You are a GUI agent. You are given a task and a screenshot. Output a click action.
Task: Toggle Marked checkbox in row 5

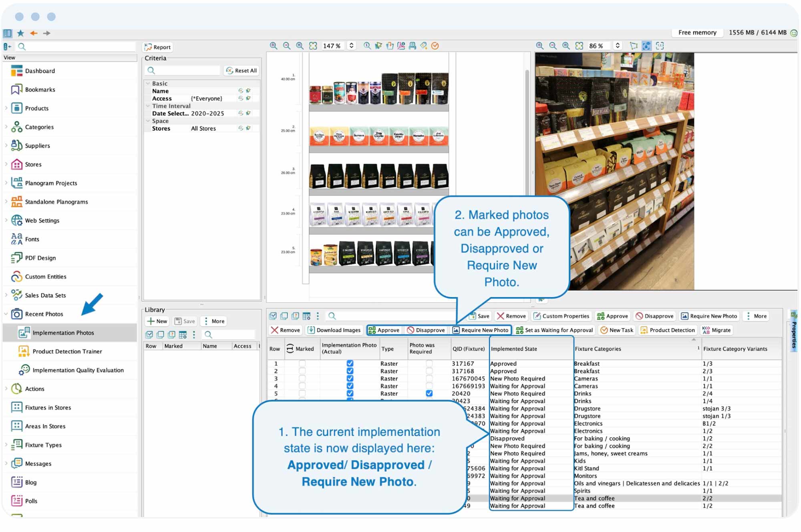click(302, 393)
